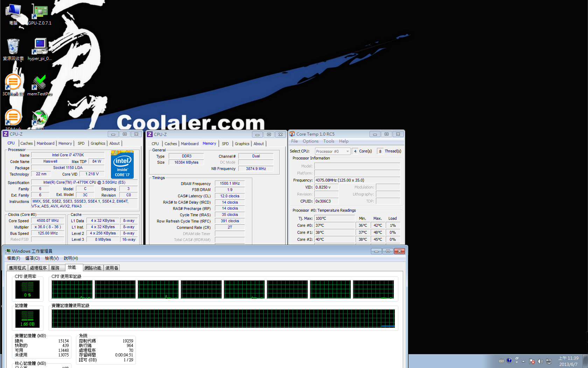Open the network tray icon
Screen dimensions: 588x368
point(548,361)
